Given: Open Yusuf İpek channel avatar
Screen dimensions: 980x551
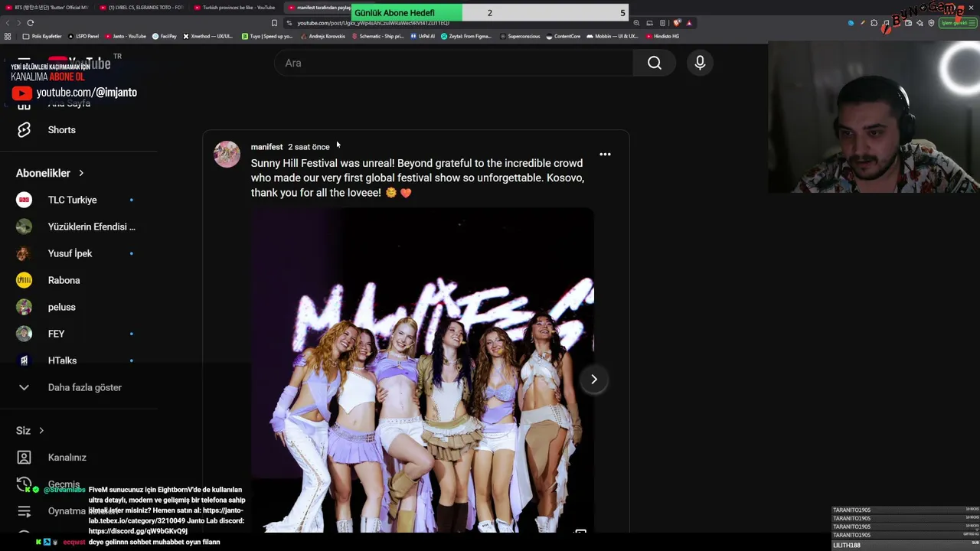Looking at the screenshot, I should pyautogui.click(x=24, y=253).
